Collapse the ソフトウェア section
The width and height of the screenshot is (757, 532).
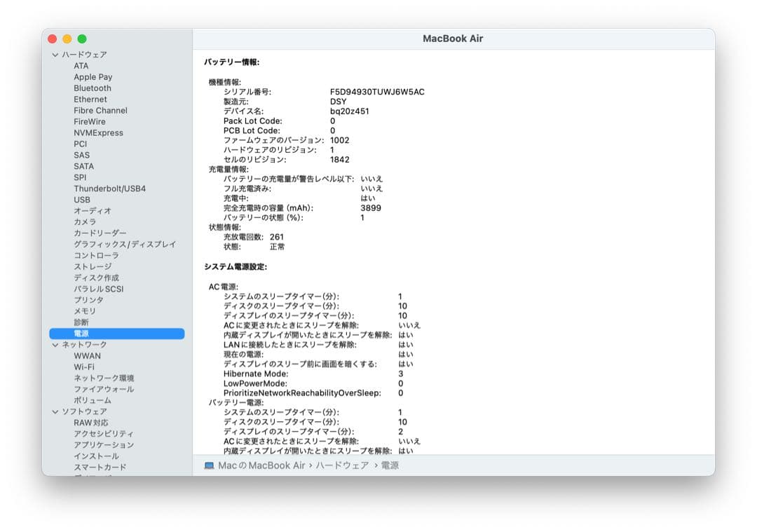click(55, 411)
